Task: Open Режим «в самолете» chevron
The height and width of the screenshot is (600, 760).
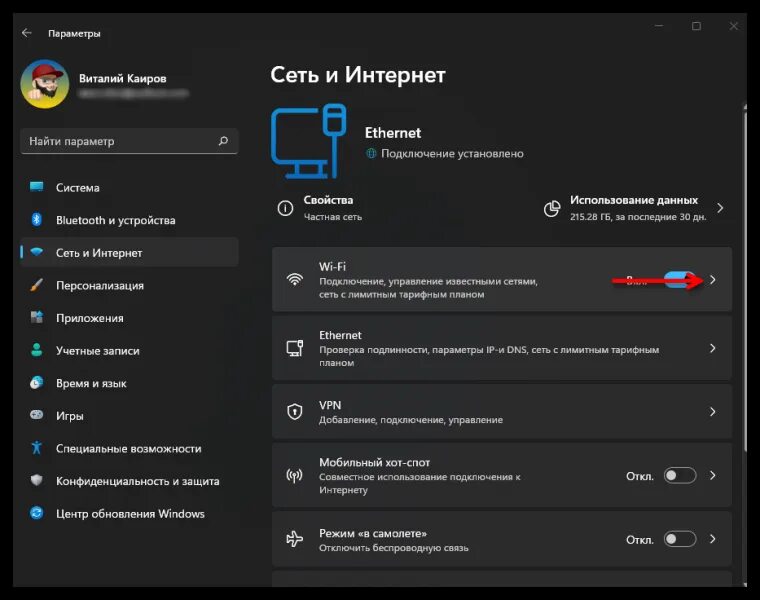Action: click(x=712, y=539)
